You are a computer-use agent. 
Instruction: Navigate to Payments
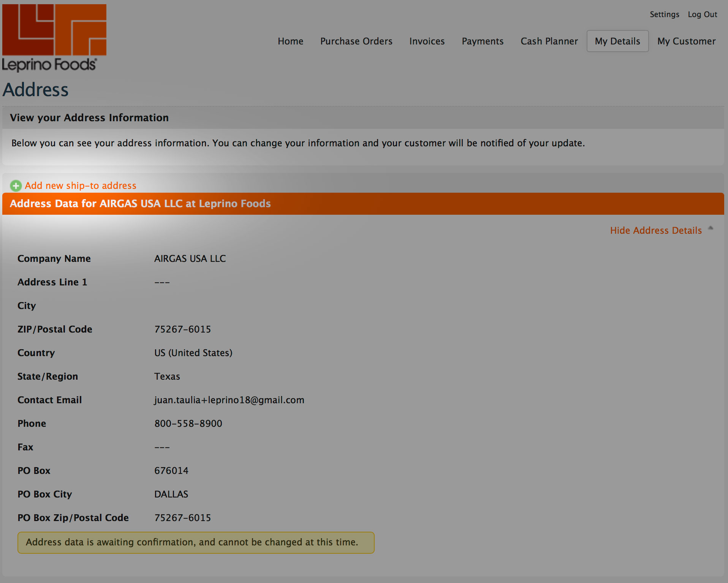(x=483, y=41)
